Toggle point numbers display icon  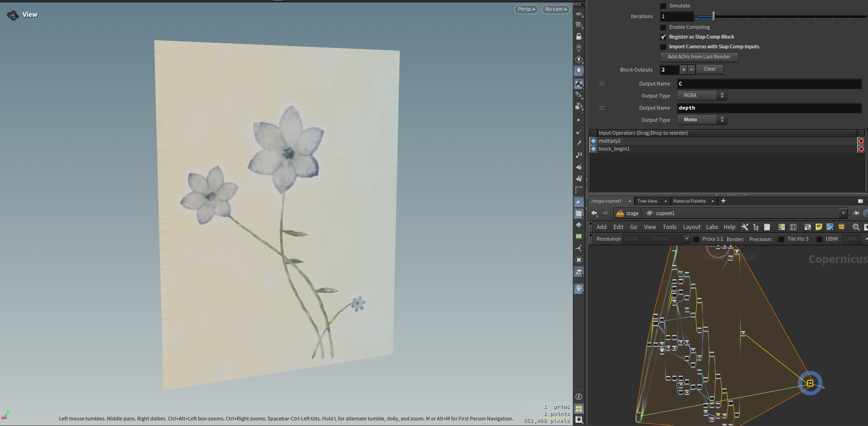point(579,155)
